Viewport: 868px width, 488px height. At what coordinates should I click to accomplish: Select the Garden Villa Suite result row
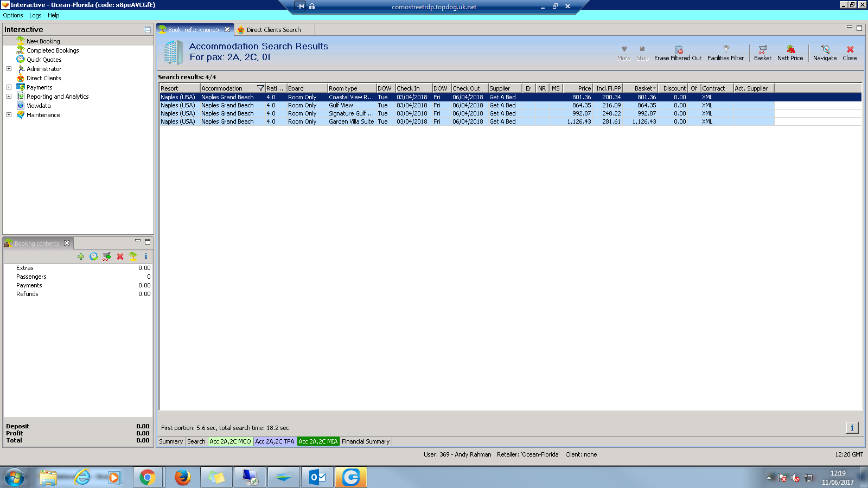pyautogui.click(x=467, y=121)
